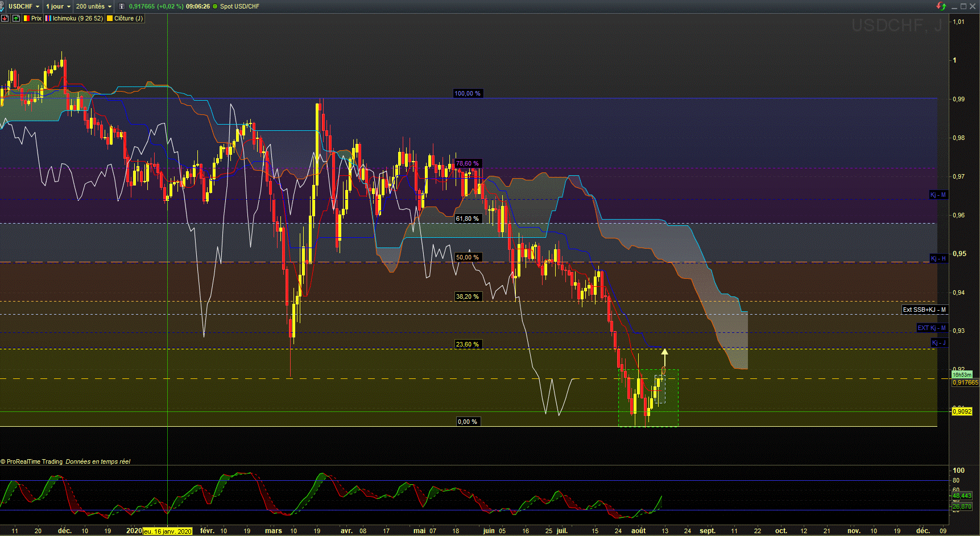980x536 pixels.
Task: Click the Kj - J level label
Action: click(938, 343)
